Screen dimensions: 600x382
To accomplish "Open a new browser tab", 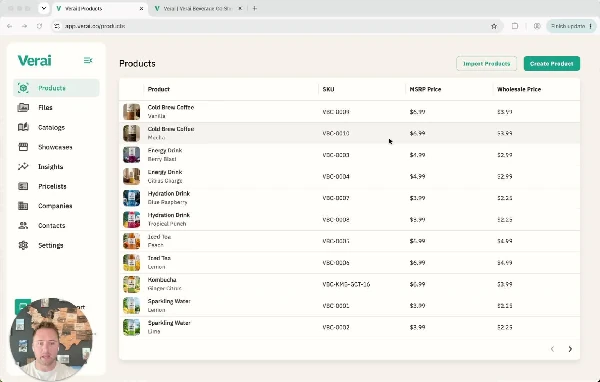I will [x=255, y=8].
